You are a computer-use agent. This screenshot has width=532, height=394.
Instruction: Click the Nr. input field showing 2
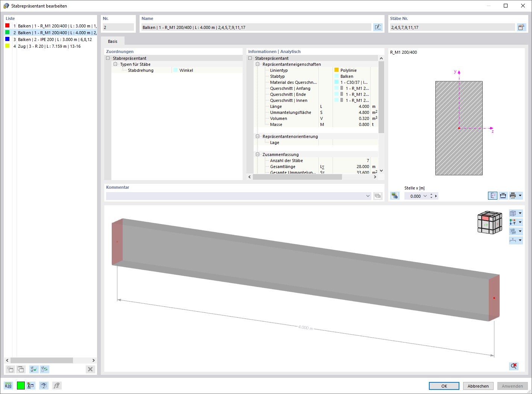pos(118,27)
